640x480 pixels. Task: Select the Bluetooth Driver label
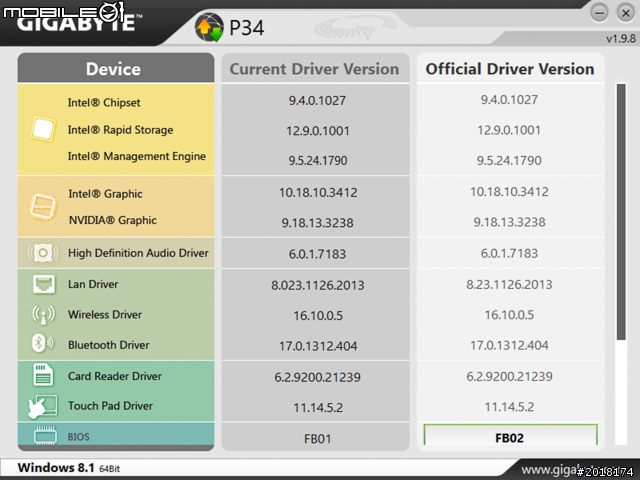tap(109, 345)
